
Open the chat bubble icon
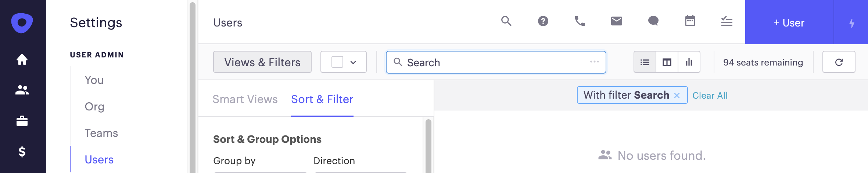(653, 21)
